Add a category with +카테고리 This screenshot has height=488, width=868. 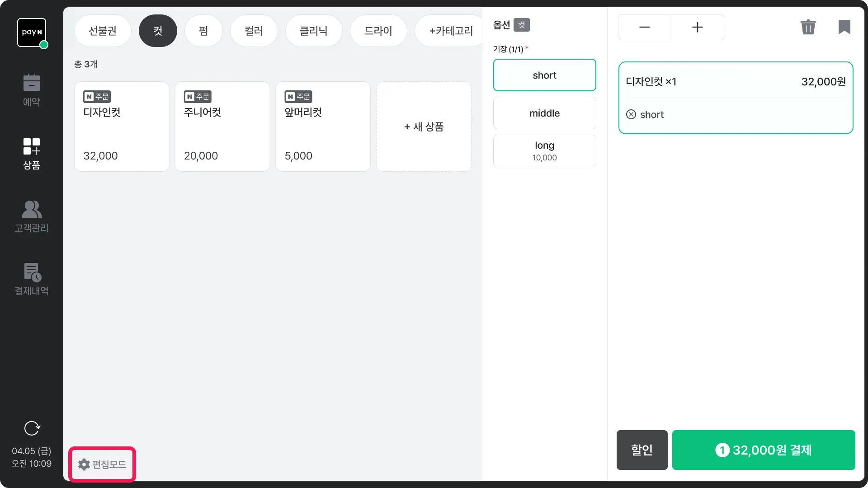[450, 31]
